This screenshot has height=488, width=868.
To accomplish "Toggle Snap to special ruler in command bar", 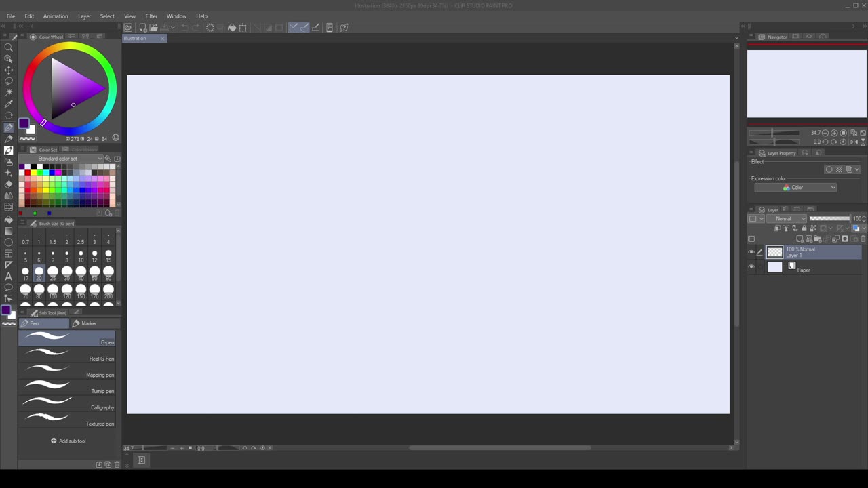I will click(x=304, y=28).
